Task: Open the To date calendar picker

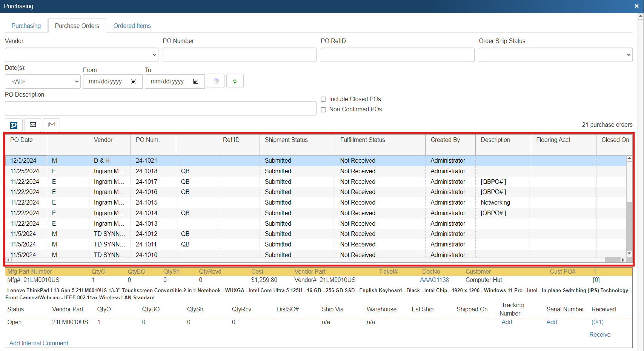Action: tap(195, 82)
